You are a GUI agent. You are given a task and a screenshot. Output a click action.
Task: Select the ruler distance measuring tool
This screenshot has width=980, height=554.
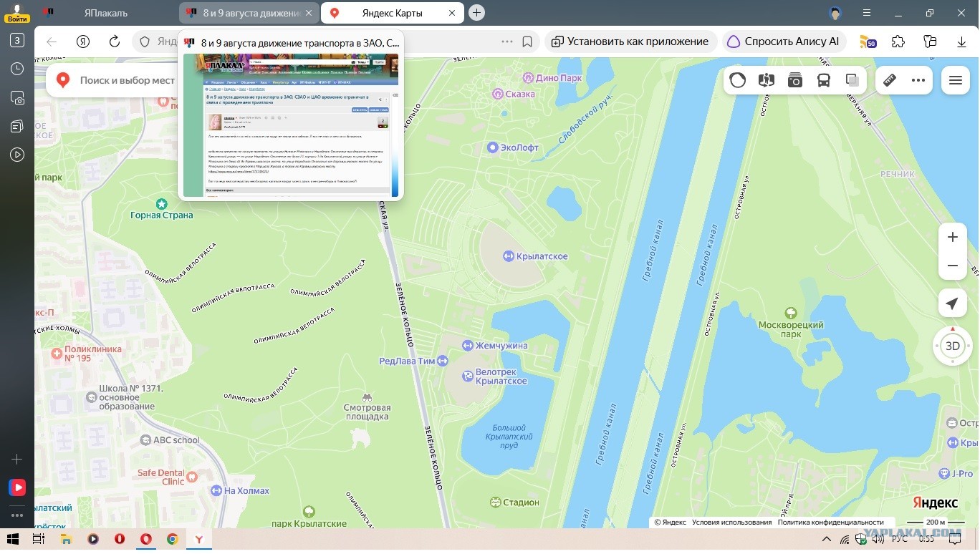tap(890, 80)
